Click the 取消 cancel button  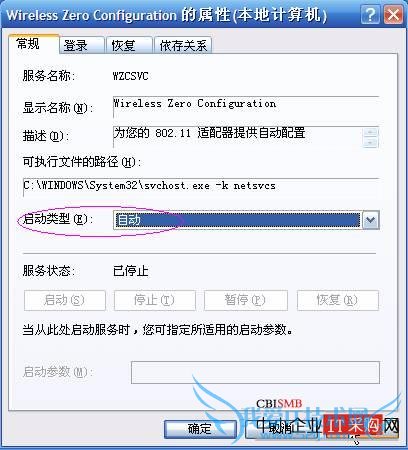pyautogui.click(x=280, y=429)
